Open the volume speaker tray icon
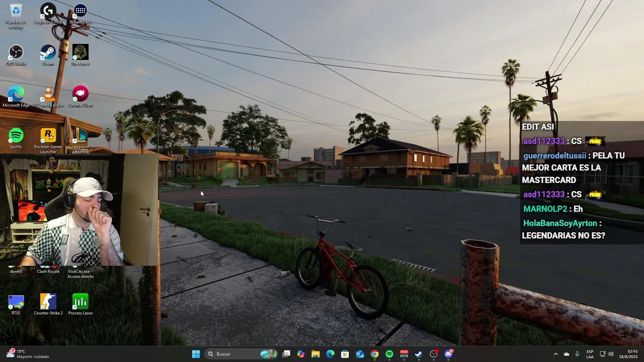Image resolution: width=644 pixels, height=362 pixels. pyautogui.click(x=611, y=354)
